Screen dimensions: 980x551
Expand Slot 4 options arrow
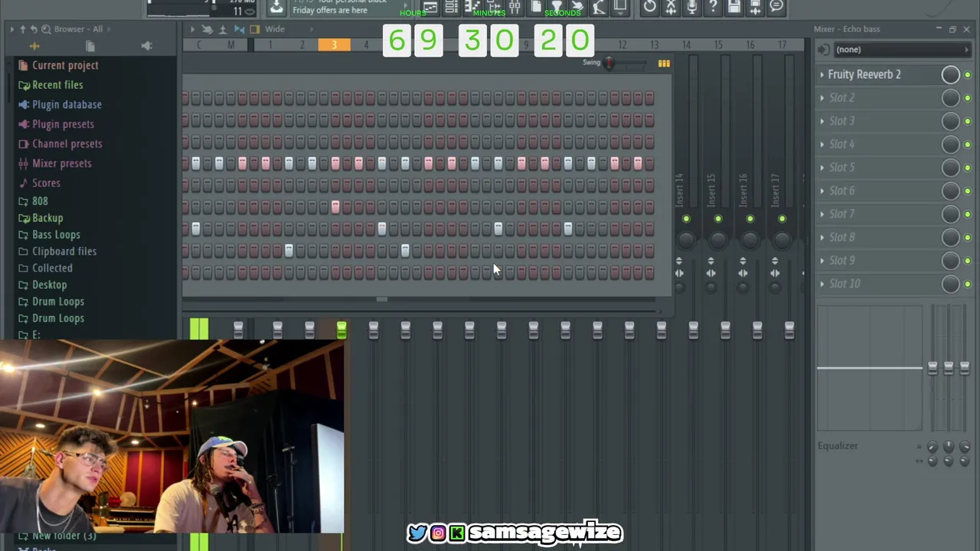822,144
